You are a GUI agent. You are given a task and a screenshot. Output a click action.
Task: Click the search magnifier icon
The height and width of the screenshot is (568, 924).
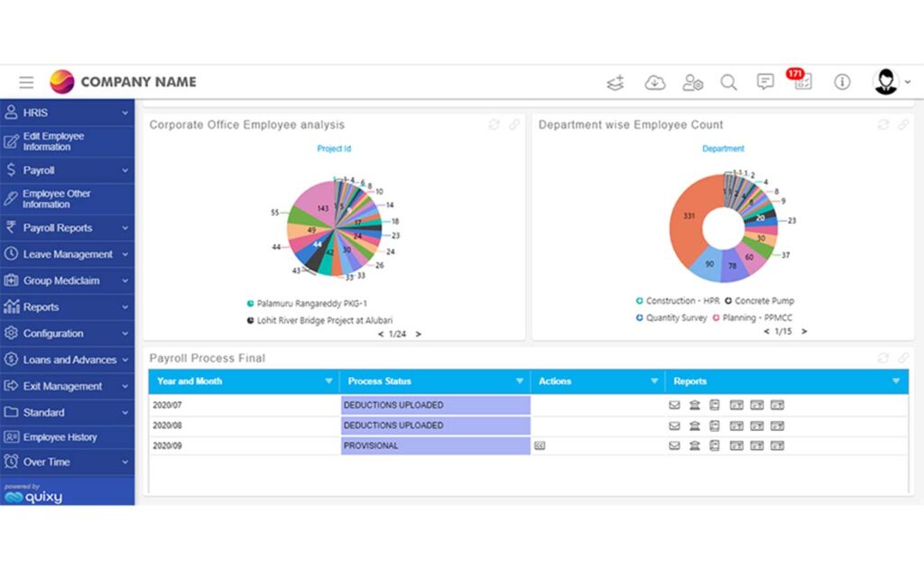click(728, 82)
